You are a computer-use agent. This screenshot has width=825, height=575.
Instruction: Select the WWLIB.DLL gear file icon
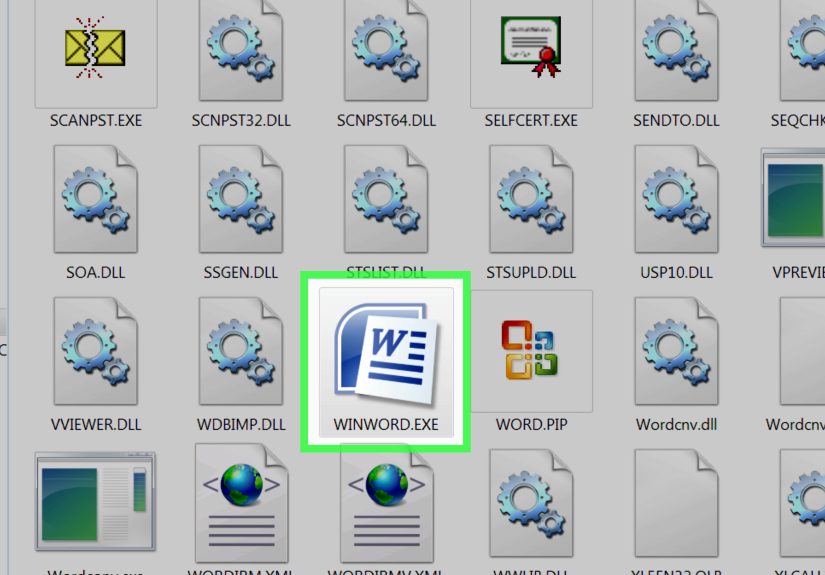pos(531,503)
